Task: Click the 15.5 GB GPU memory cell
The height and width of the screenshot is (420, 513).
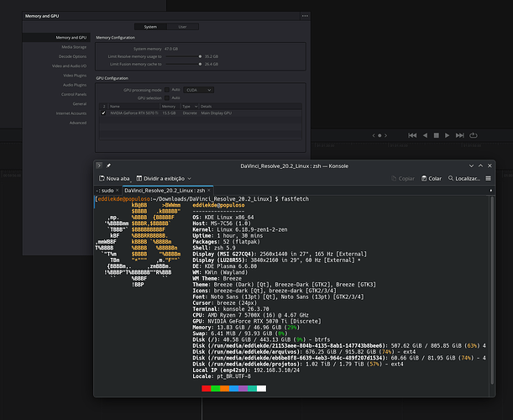Action: (x=169, y=113)
